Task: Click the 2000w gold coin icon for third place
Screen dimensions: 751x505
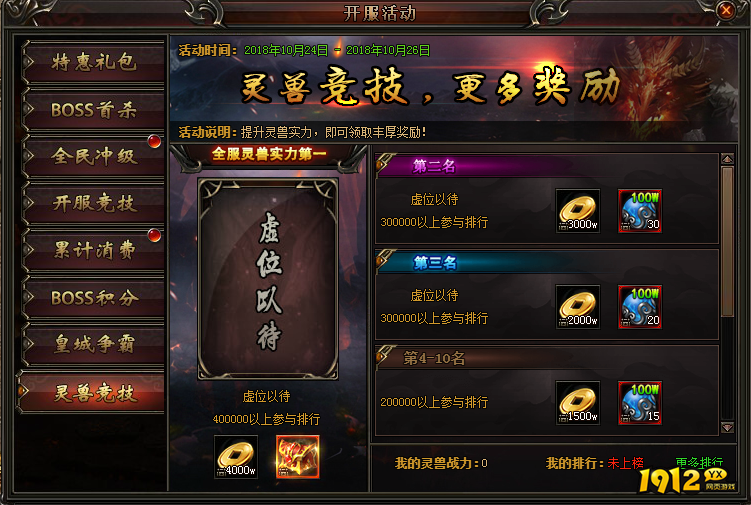Action: tap(578, 307)
